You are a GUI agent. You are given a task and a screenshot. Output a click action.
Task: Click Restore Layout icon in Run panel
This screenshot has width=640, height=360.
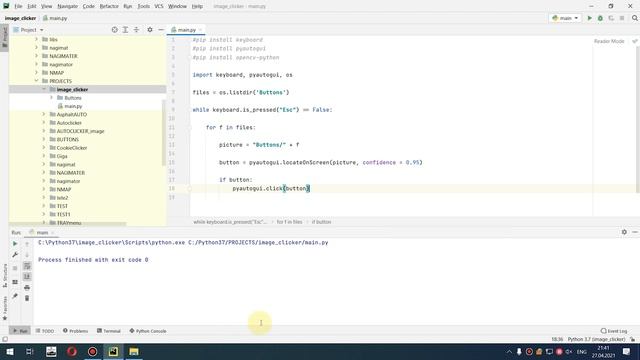pyautogui.click(x=15, y=282)
